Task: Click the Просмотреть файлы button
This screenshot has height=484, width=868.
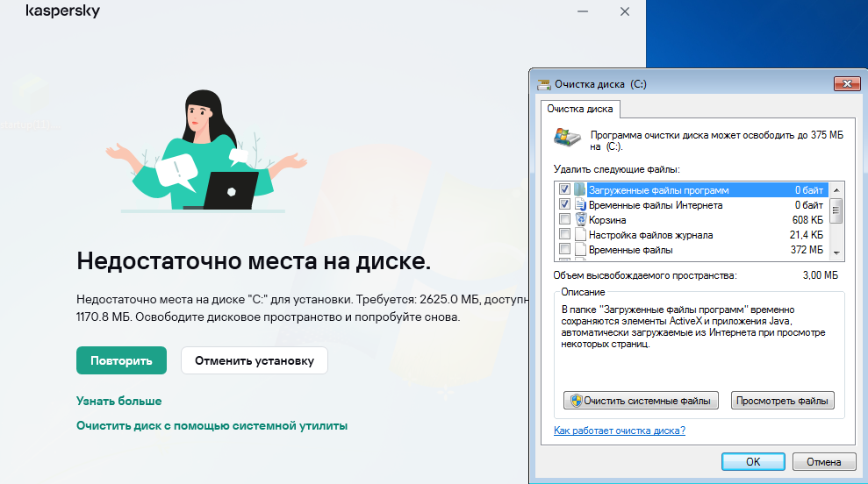Action: 782,401
